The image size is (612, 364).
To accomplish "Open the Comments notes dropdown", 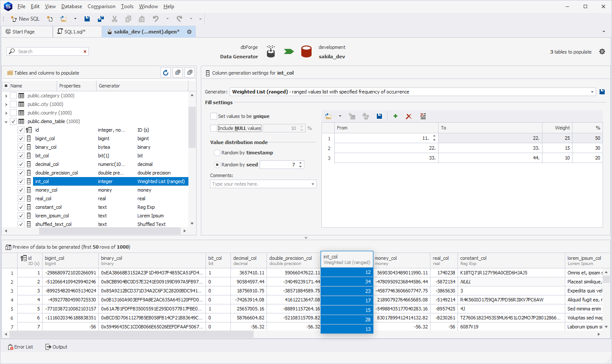I will (313, 184).
